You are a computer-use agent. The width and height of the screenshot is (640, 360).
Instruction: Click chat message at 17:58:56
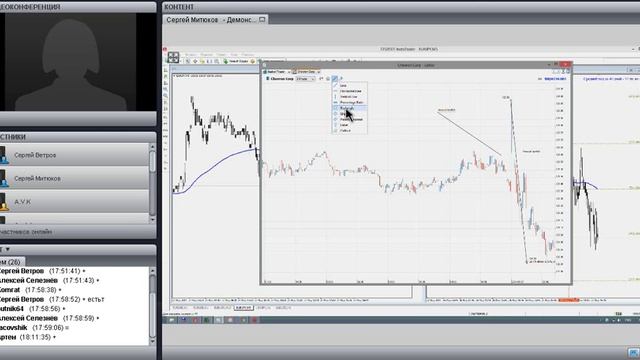[x=33, y=309]
